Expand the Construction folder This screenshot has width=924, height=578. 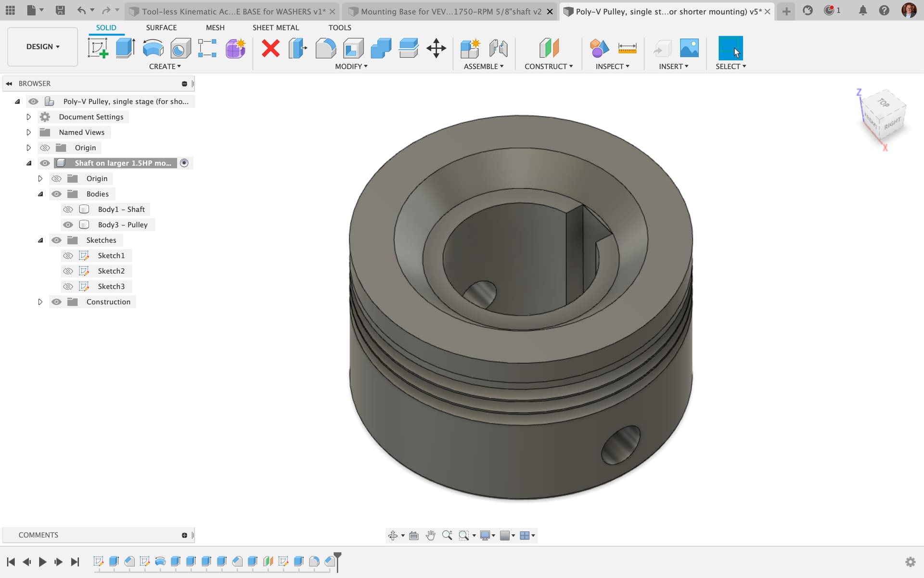coord(40,302)
